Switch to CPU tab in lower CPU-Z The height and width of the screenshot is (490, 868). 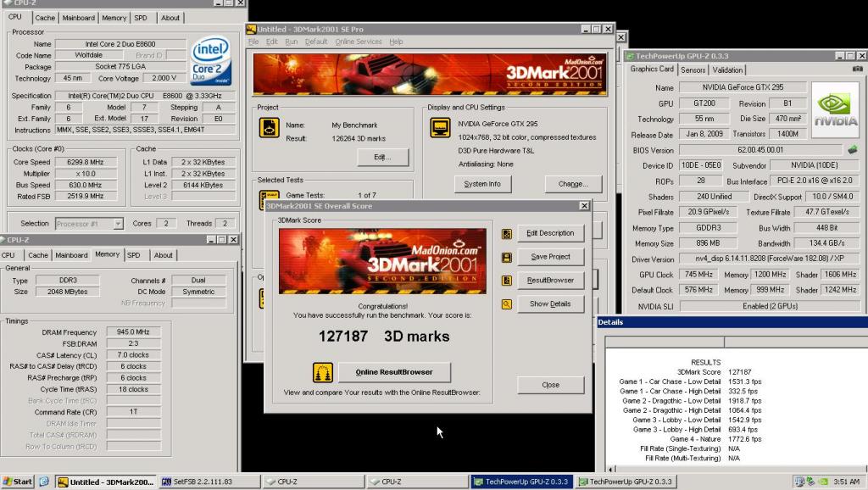(x=8, y=255)
